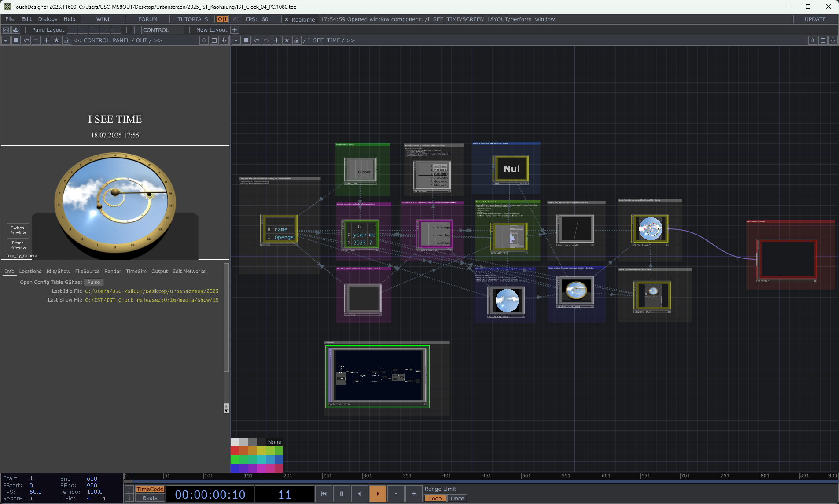Toggle the Realtime checkbox

click(x=287, y=19)
